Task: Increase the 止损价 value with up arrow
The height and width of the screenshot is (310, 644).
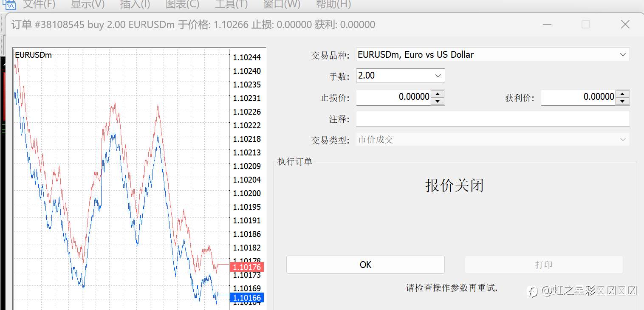Action: coord(438,94)
